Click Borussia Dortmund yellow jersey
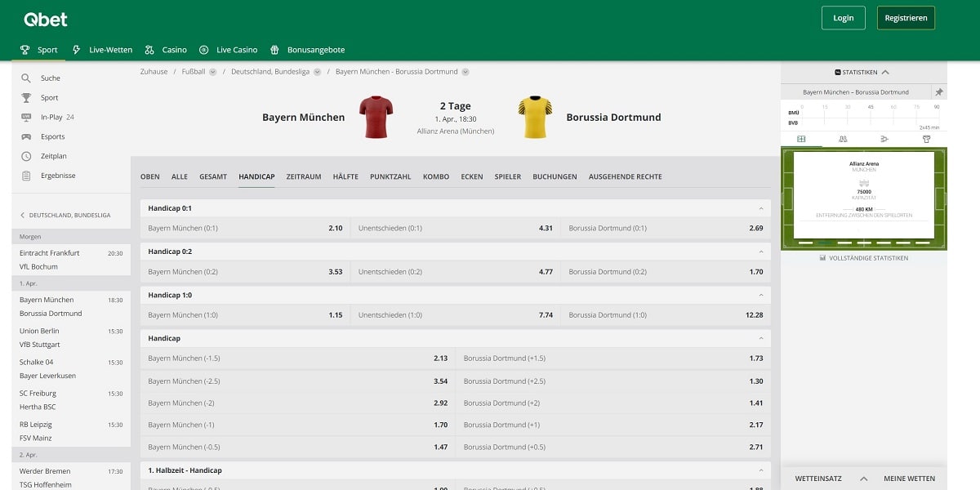 (x=535, y=117)
